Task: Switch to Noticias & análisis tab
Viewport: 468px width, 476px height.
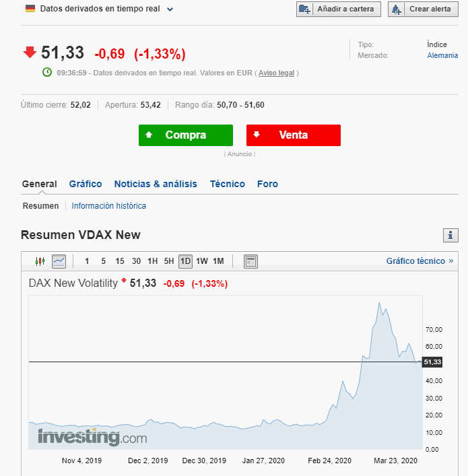Action: click(156, 184)
